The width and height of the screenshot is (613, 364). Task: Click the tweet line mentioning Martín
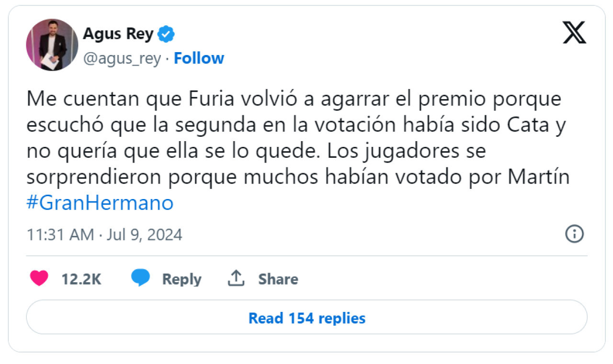pyautogui.click(x=298, y=177)
